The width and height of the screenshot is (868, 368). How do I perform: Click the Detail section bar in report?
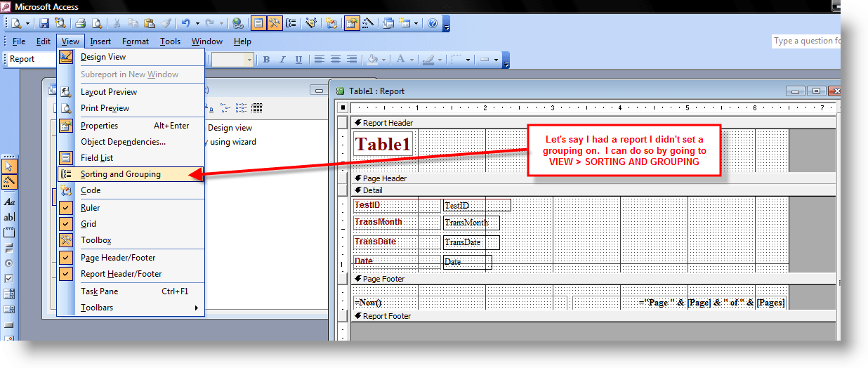(x=593, y=190)
